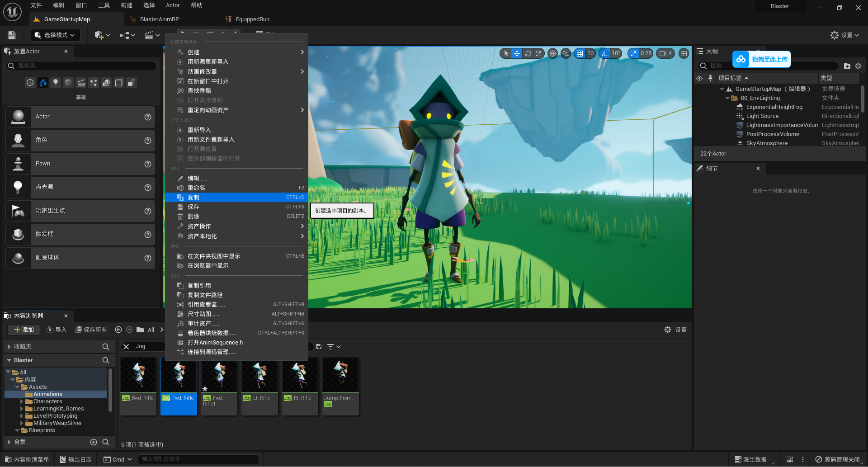Open the add content cube-plus dropdown
The width and height of the screenshot is (868, 467).
(102, 35)
